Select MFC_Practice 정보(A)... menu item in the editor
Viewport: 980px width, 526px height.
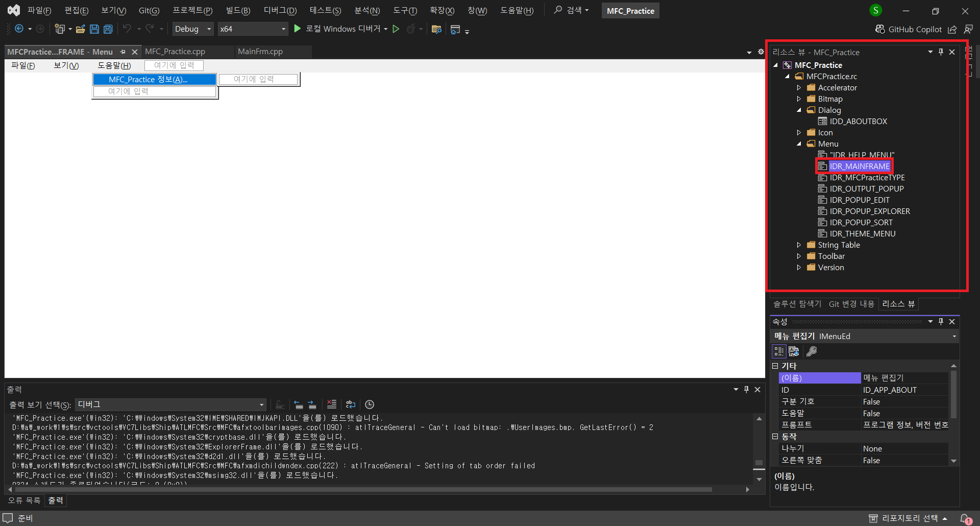[154, 79]
